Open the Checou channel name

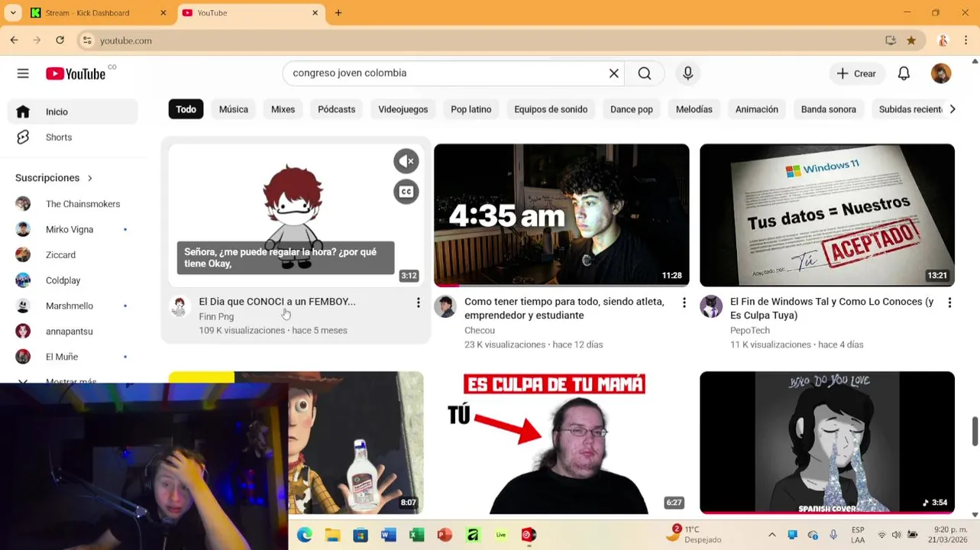480,331
